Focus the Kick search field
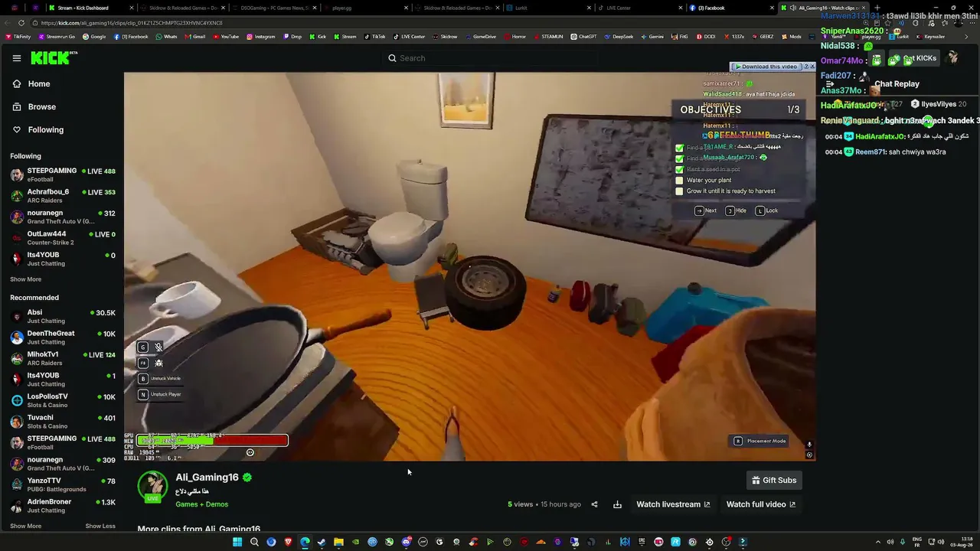Screen dimensions: 980x551 [x=490, y=58]
